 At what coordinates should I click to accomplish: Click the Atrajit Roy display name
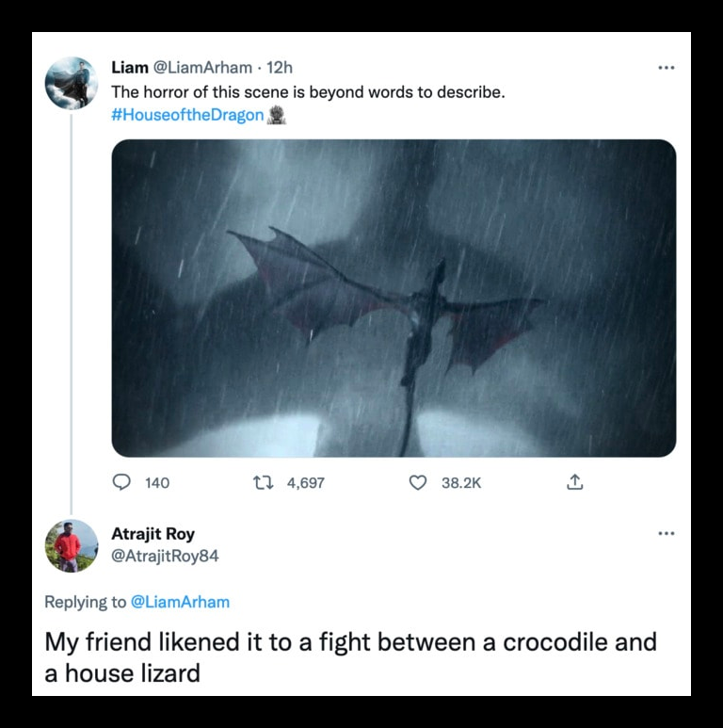(153, 534)
